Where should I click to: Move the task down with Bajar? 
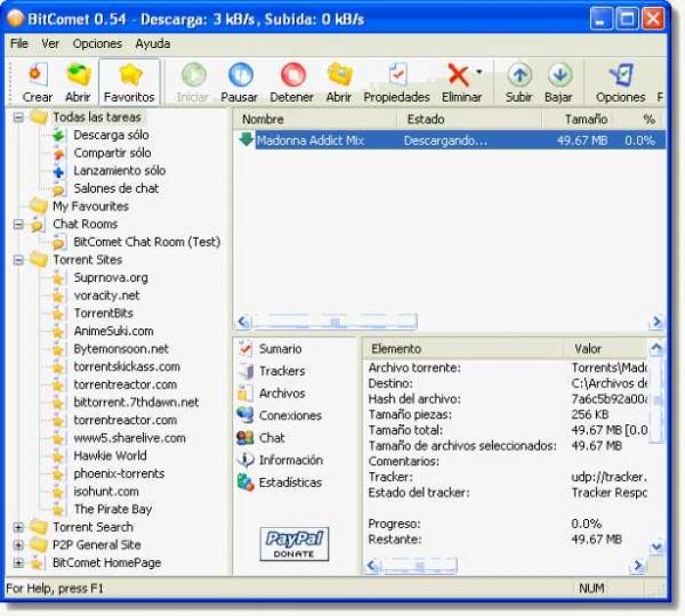[559, 82]
